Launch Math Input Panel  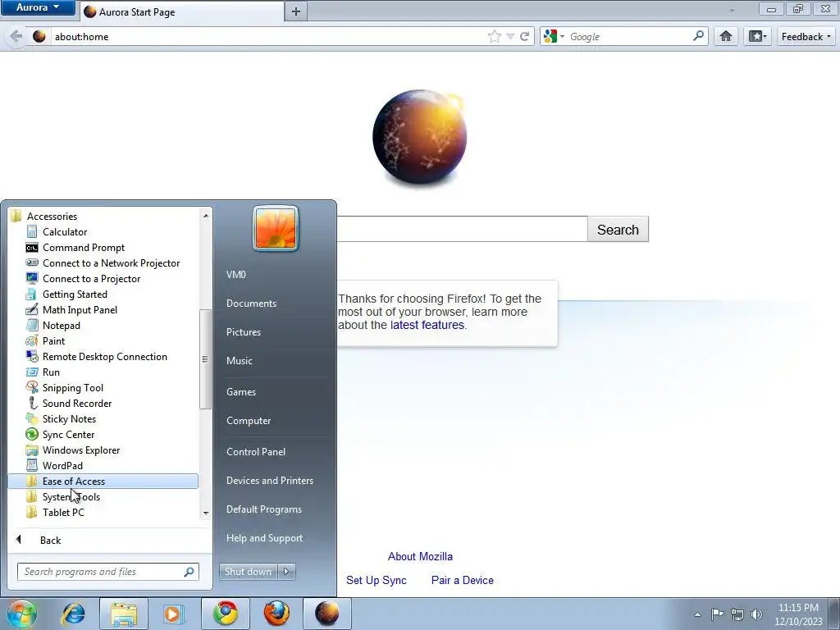pos(80,309)
